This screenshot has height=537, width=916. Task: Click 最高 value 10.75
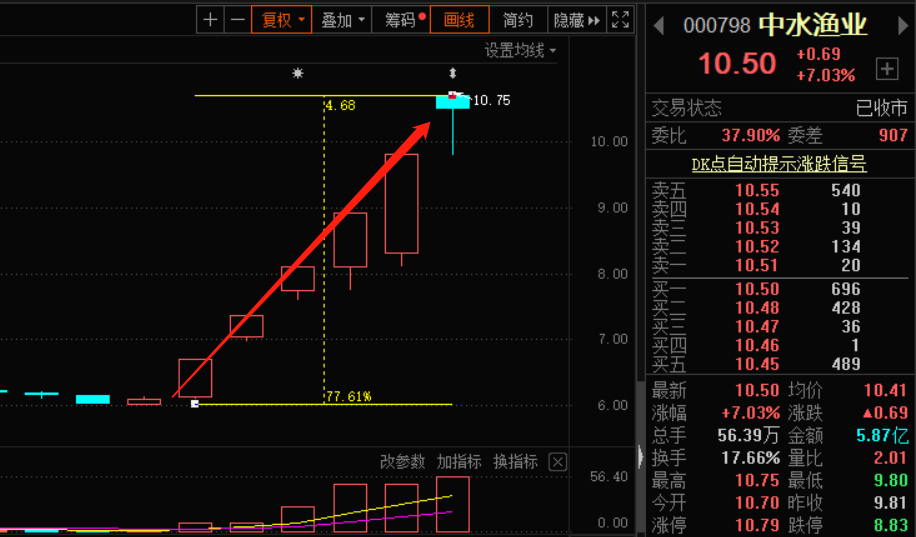click(757, 480)
